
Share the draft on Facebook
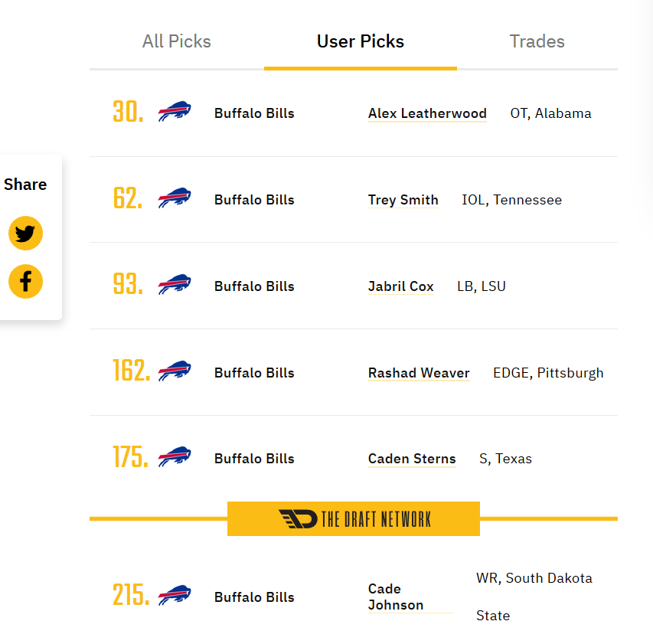click(25, 282)
